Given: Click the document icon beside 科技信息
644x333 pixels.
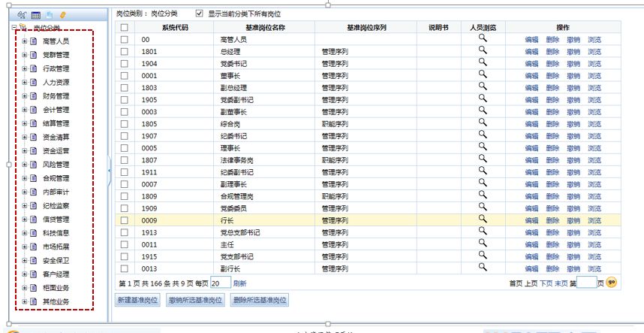Looking at the screenshot, I should click(x=34, y=233).
